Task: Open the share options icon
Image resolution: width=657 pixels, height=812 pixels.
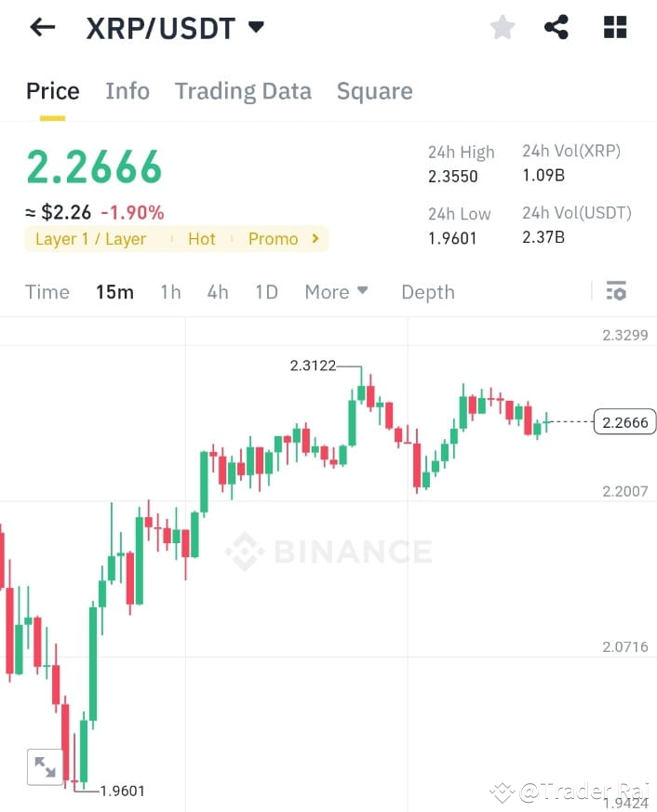Action: pyautogui.click(x=556, y=26)
